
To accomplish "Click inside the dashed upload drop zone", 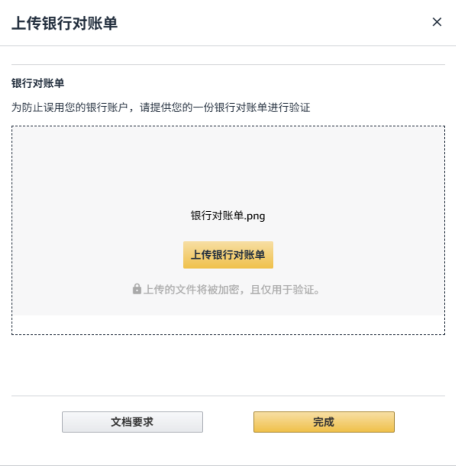I will 228,164.
